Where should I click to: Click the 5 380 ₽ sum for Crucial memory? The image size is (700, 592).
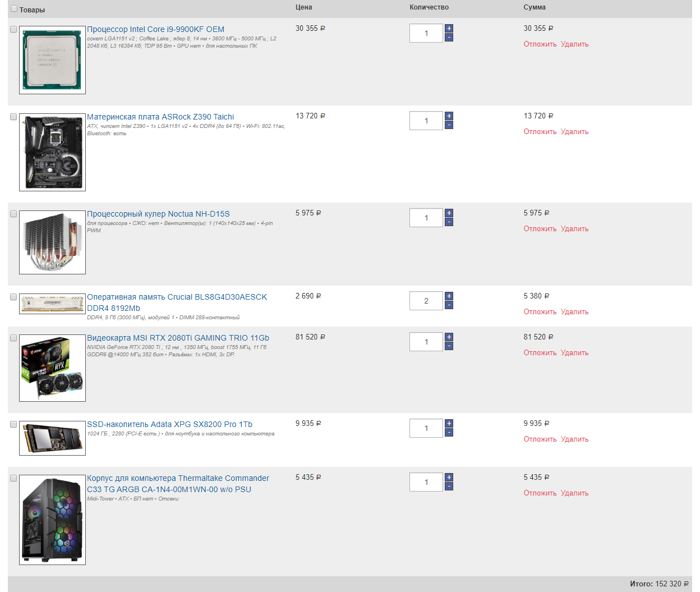click(x=536, y=296)
